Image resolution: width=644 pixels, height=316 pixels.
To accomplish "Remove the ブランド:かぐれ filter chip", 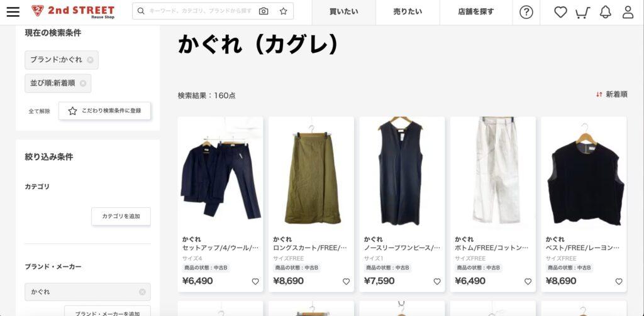I will pos(91,60).
